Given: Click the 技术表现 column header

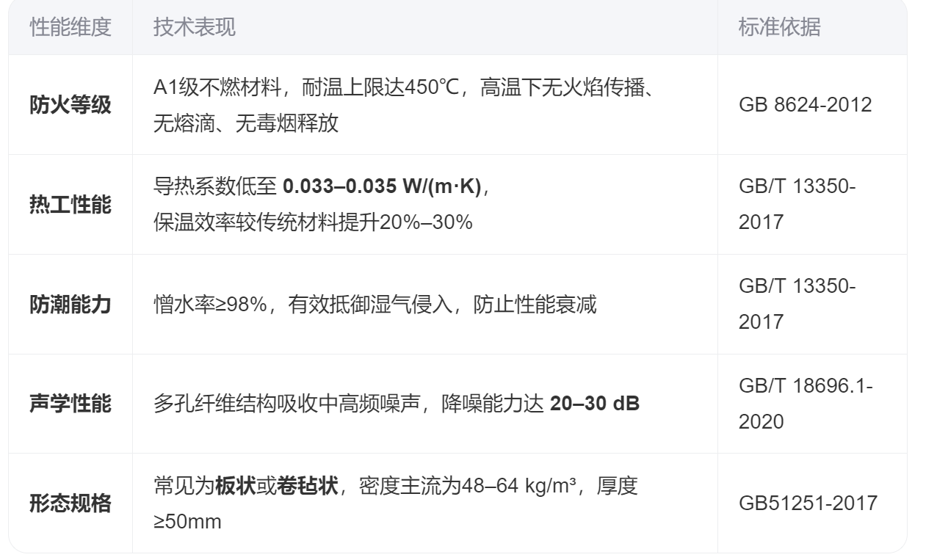Looking at the screenshot, I should point(195,27).
